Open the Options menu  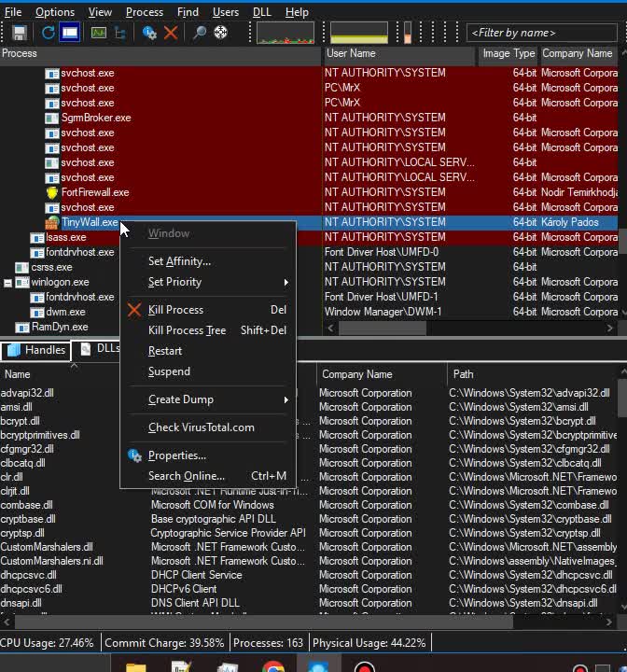click(55, 12)
